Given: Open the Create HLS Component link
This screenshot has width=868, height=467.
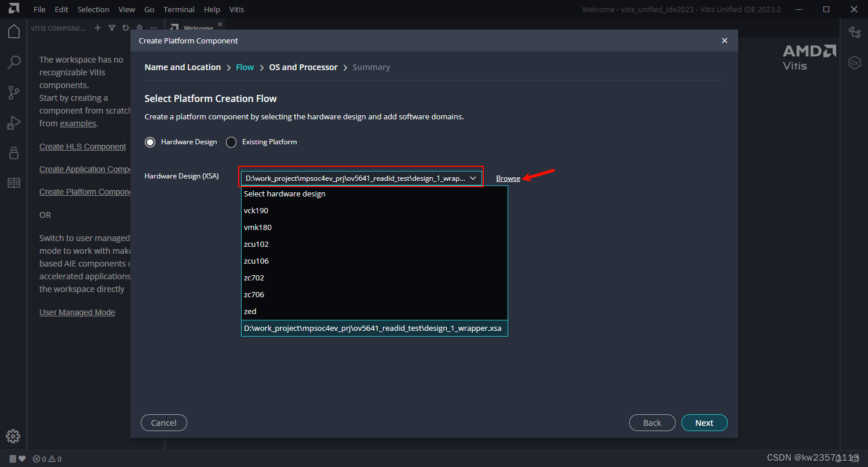Looking at the screenshot, I should (x=82, y=147).
